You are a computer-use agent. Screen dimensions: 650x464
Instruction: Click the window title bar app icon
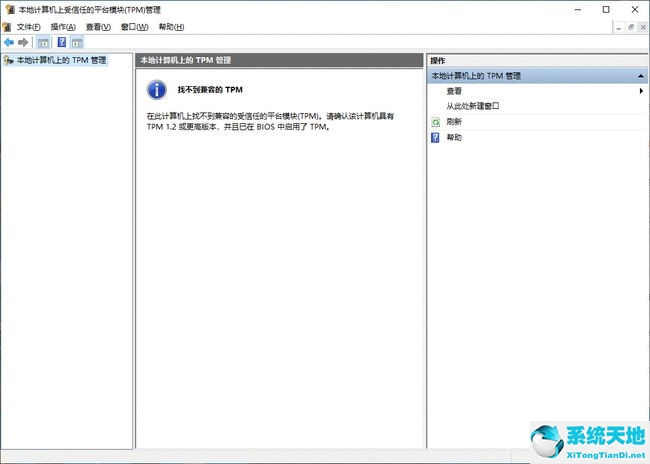click(10, 9)
